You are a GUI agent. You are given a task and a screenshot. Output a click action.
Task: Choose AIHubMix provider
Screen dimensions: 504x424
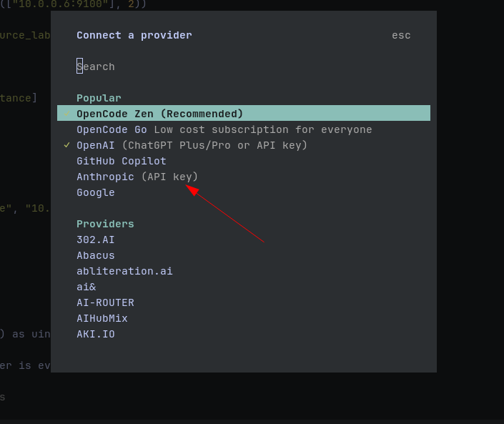pyautogui.click(x=244, y=319)
